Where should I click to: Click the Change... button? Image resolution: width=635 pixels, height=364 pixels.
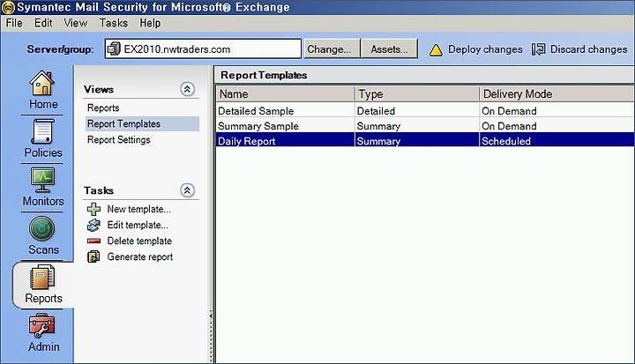pos(332,49)
